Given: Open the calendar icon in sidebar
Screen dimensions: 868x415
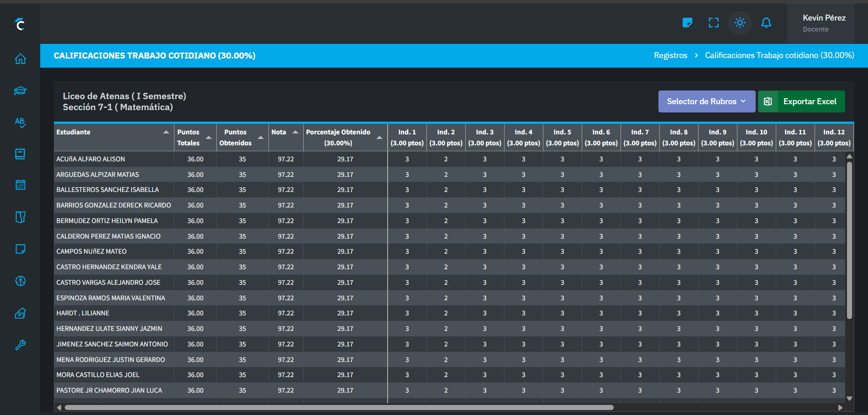Looking at the screenshot, I should (20, 185).
